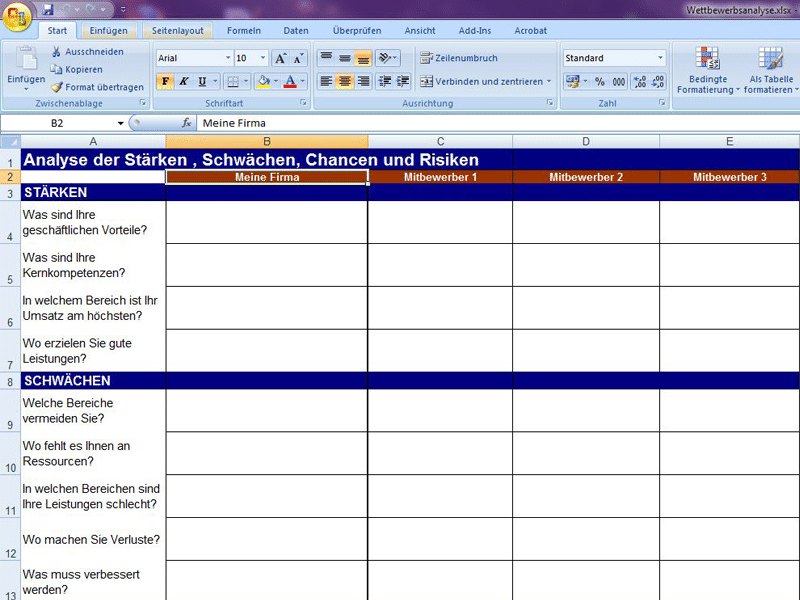
Task: Open borders dropdown arrow
Action: pos(245,81)
